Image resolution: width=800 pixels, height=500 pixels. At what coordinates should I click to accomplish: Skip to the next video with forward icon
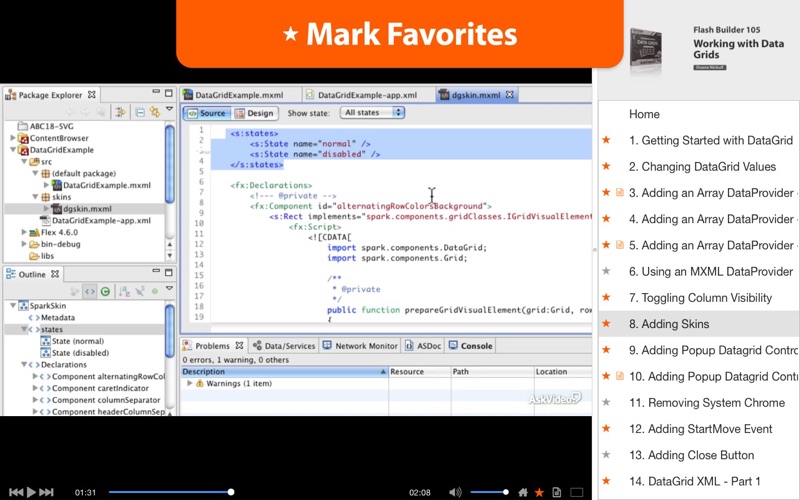46,492
